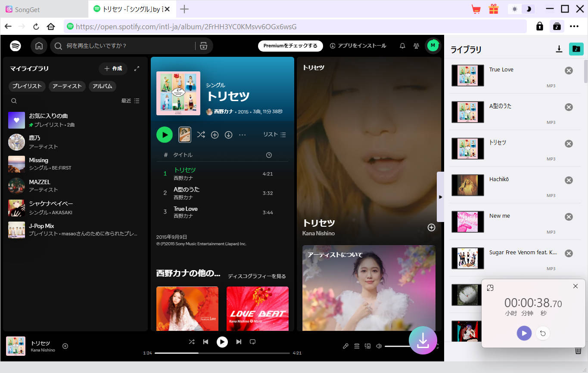Screen dimensions: 588x373
Task: Show lyrics microphone icon
Action: [345, 346]
